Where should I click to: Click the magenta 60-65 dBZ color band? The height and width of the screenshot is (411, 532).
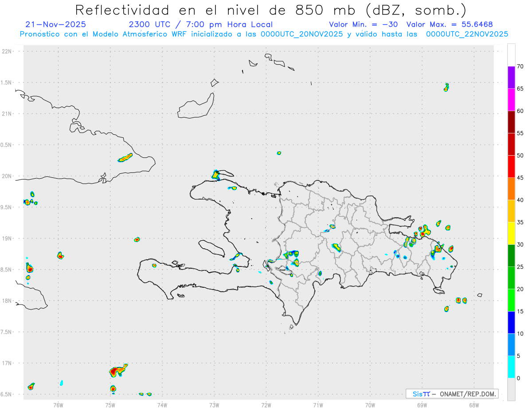click(511, 100)
